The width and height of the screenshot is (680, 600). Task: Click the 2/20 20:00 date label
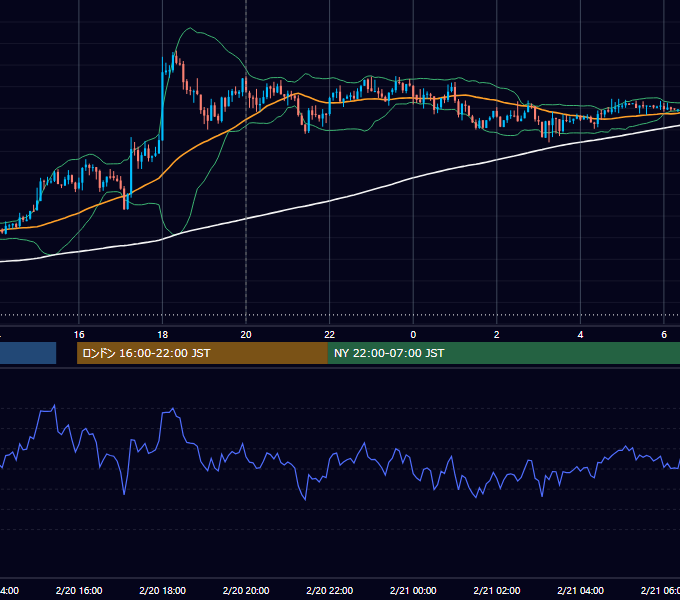tap(246, 590)
